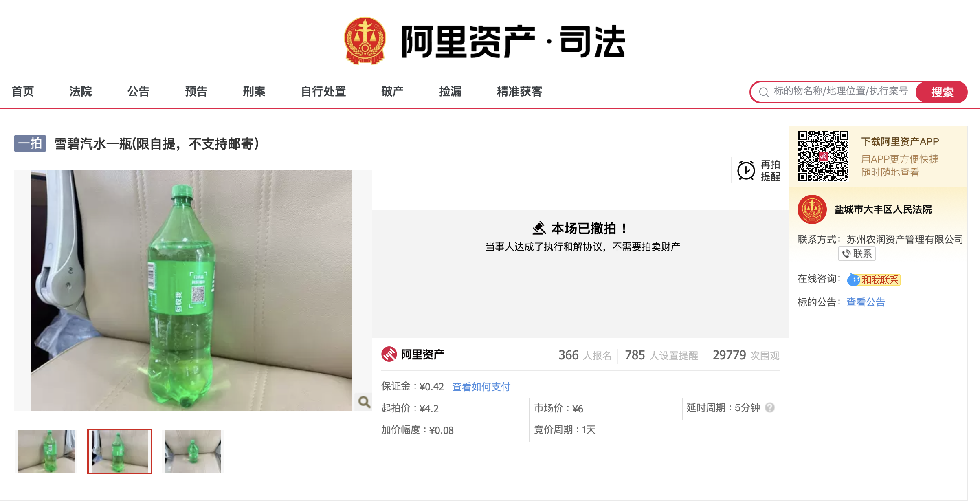Open the 破产 navigation menu

tap(392, 91)
